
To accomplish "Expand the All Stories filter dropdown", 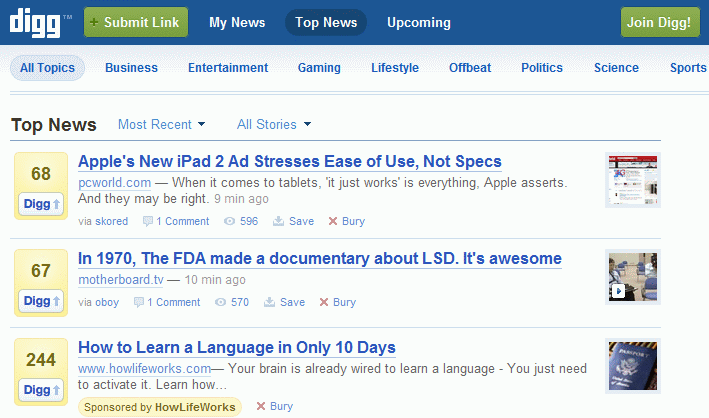I will (x=274, y=124).
